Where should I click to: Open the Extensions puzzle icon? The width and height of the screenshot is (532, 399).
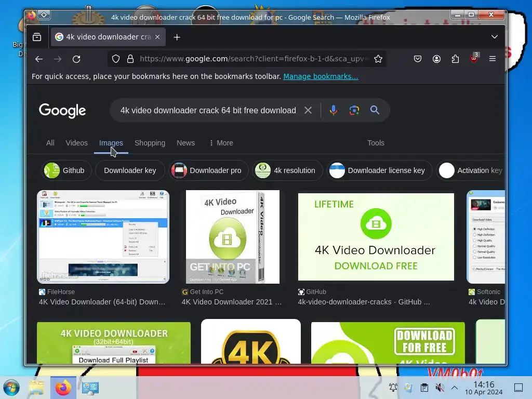pos(455,59)
